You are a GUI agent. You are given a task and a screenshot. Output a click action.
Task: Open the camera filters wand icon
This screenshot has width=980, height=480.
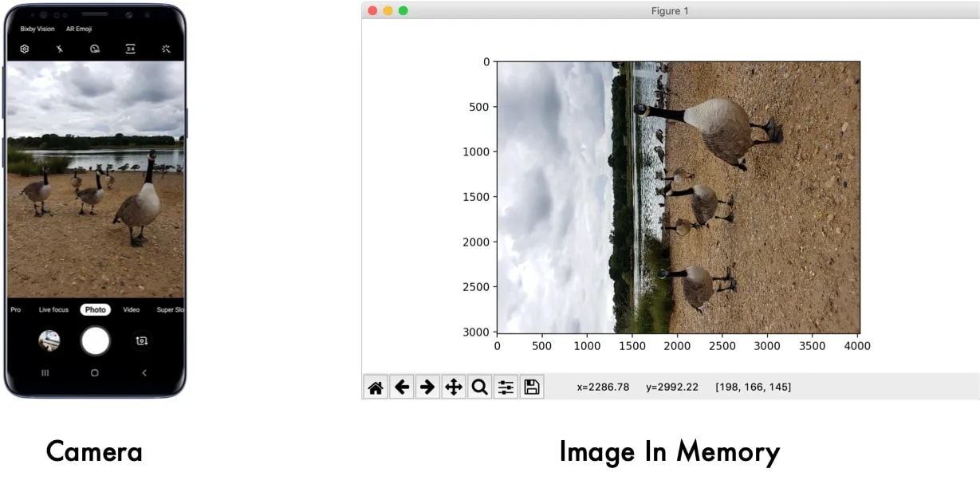point(166,49)
